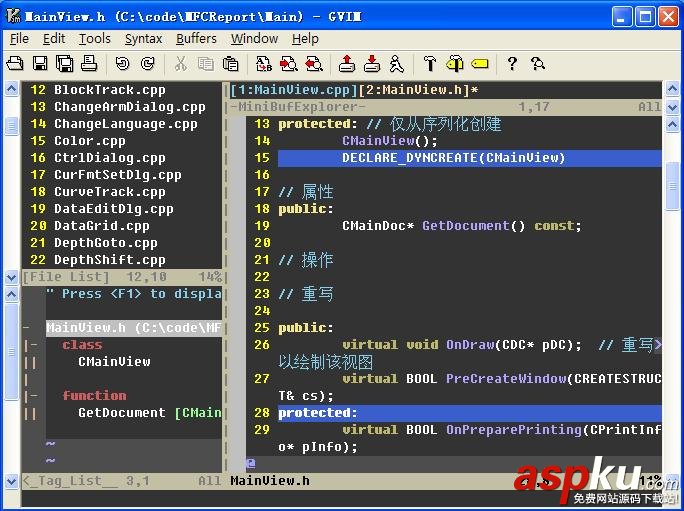Click the Undo toolbar icon
684x511 pixels.
123,64
